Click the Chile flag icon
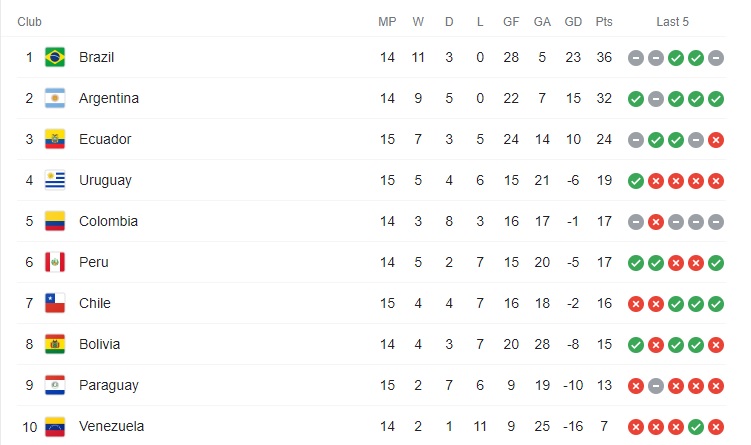 pos(55,304)
